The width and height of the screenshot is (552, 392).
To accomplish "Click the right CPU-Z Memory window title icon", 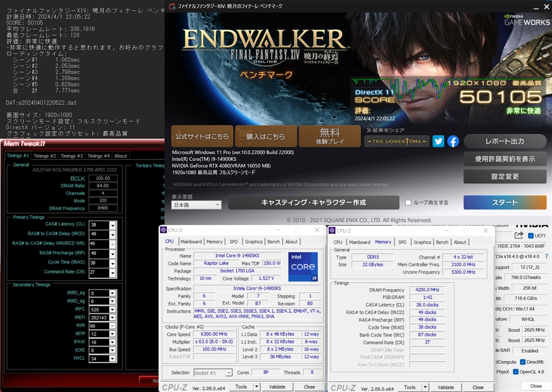I will (x=332, y=230).
